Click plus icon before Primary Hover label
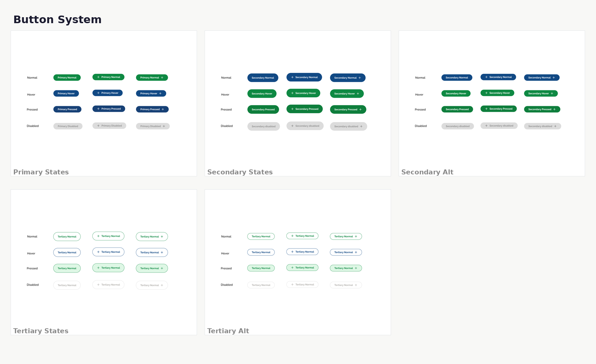 [98, 93]
